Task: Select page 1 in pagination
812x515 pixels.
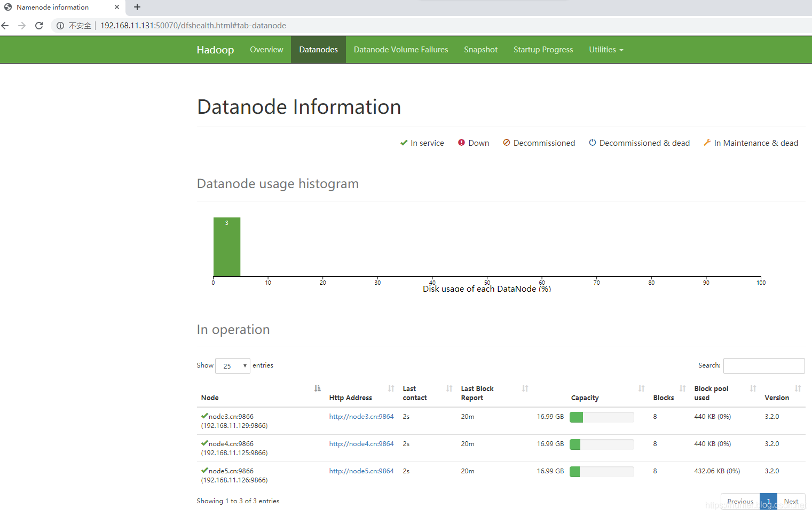Action: (768, 502)
